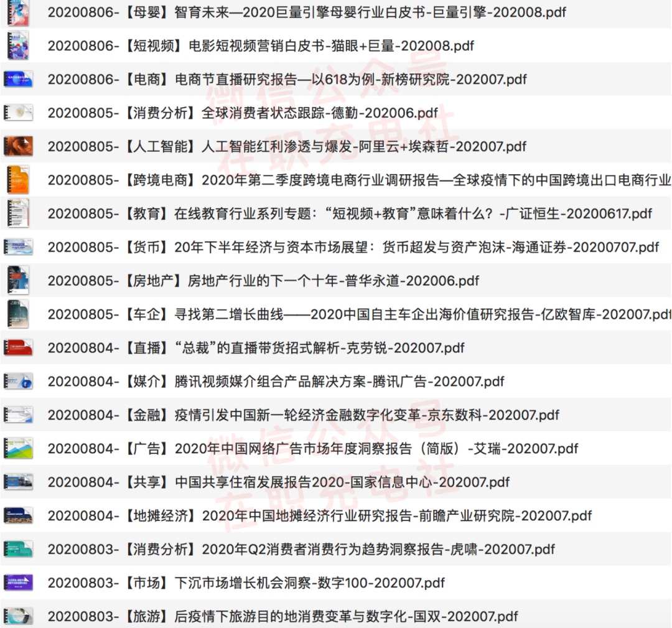672x628 pixels.
Task: Select file 下沉市场增长机会洞察-数字100
Action: point(246,583)
